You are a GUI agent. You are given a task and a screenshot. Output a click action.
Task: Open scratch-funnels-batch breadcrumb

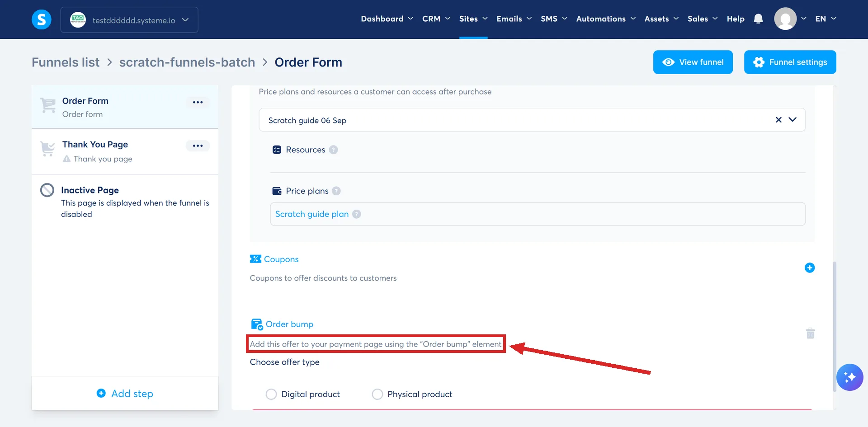pos(187,62)
